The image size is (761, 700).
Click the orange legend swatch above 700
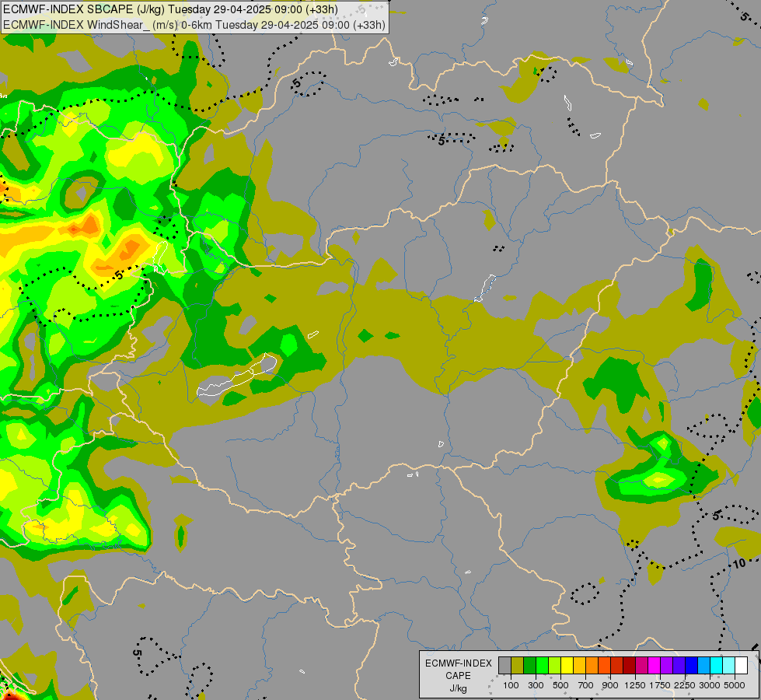click(x=592, y=666)
